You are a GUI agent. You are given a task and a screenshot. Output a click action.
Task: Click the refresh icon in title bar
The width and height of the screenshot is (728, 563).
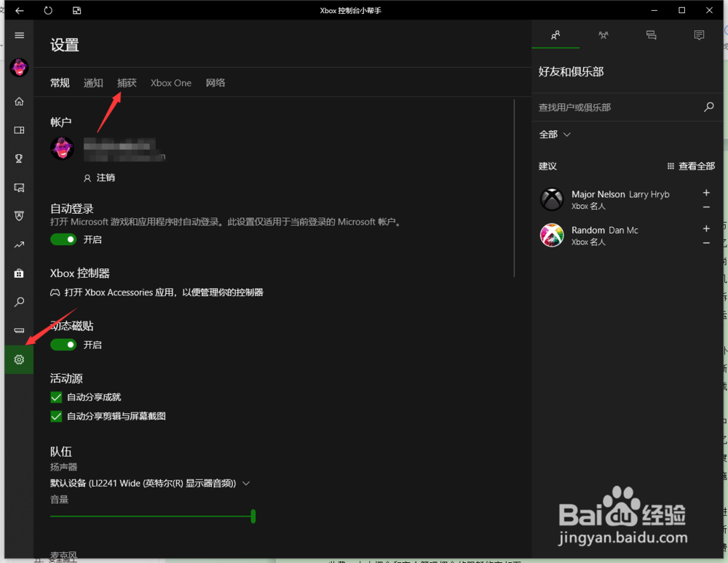(x=48, y=10)
